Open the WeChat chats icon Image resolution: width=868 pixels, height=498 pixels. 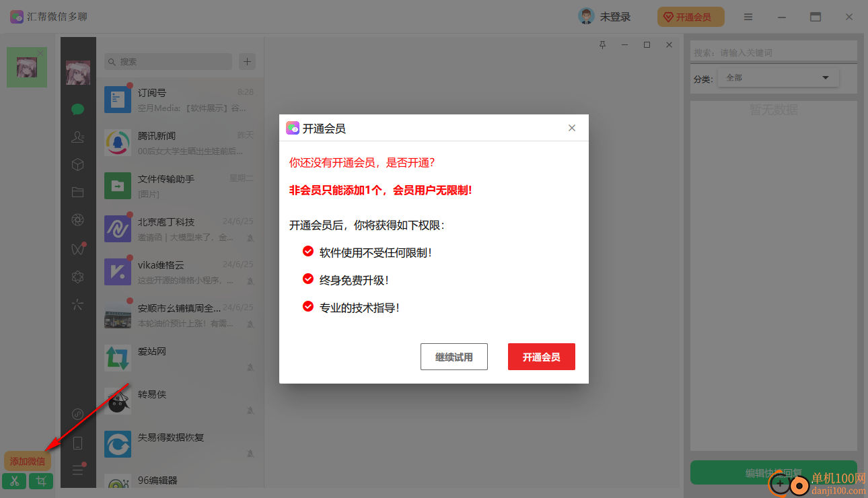[x=78, y=109]
